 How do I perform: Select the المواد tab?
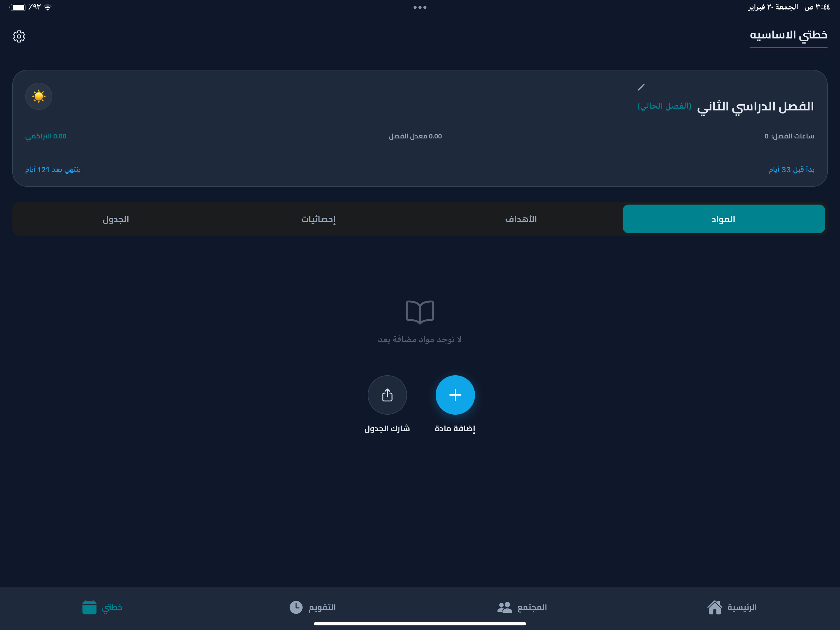pos(723,219)
